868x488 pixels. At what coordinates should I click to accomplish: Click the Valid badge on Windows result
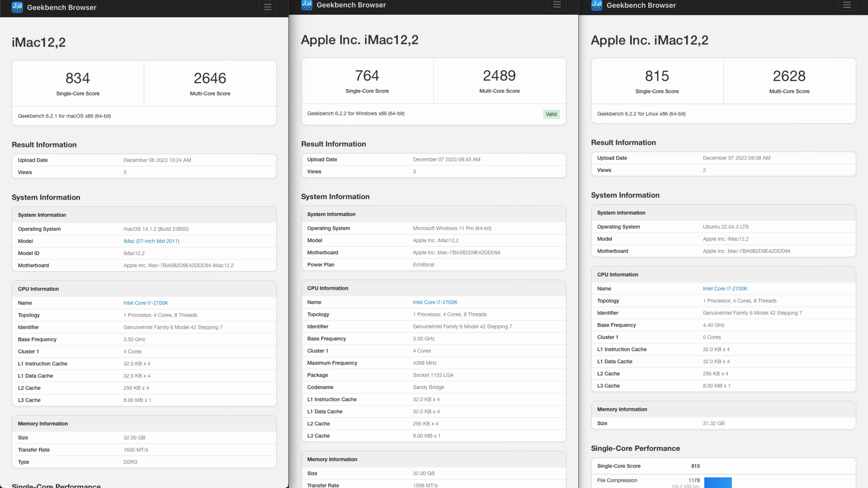pyautogui.click(x=551, y=114)
